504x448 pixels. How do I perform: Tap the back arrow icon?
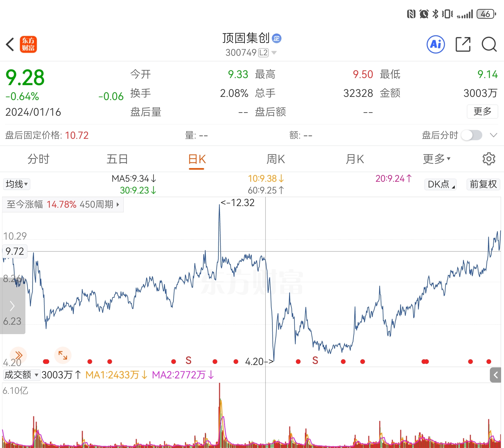(x=10, y=44)
